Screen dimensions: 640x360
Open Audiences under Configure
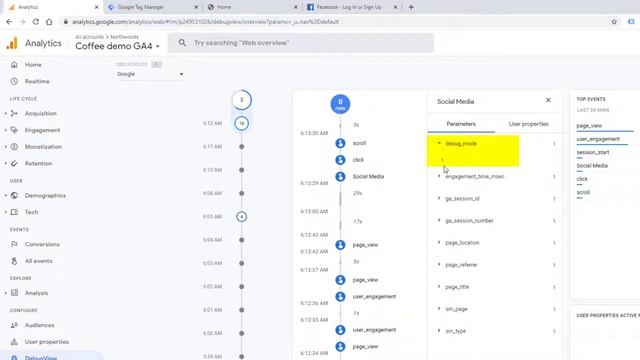coord(39,325)
